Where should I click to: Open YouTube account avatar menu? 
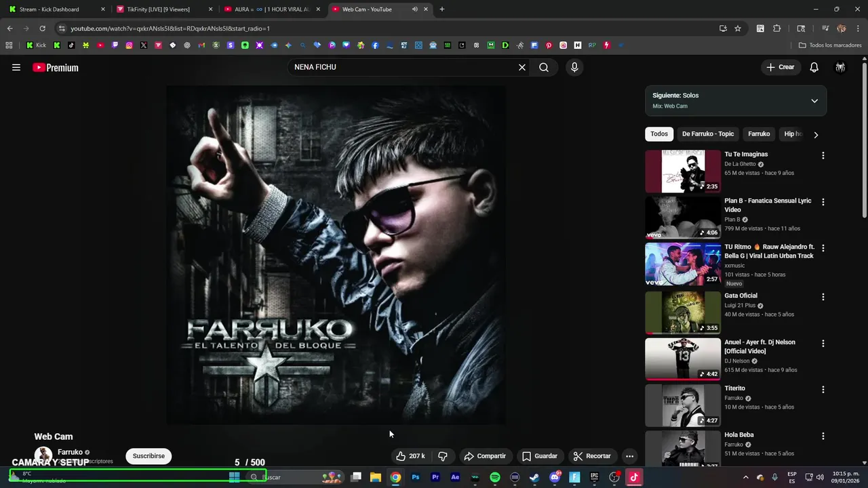tap(840, 67)
